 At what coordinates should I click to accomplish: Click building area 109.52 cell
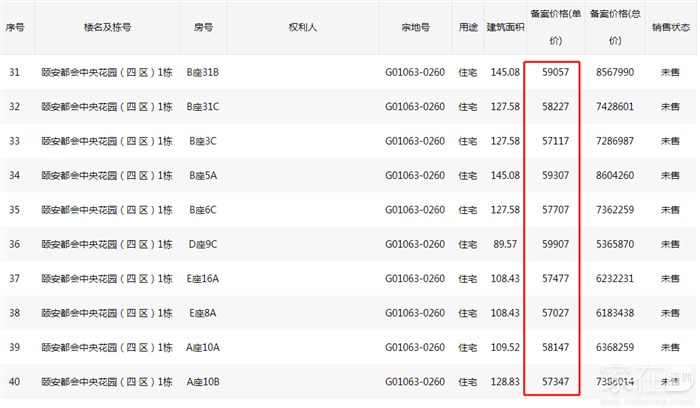(x=502, y=348)
